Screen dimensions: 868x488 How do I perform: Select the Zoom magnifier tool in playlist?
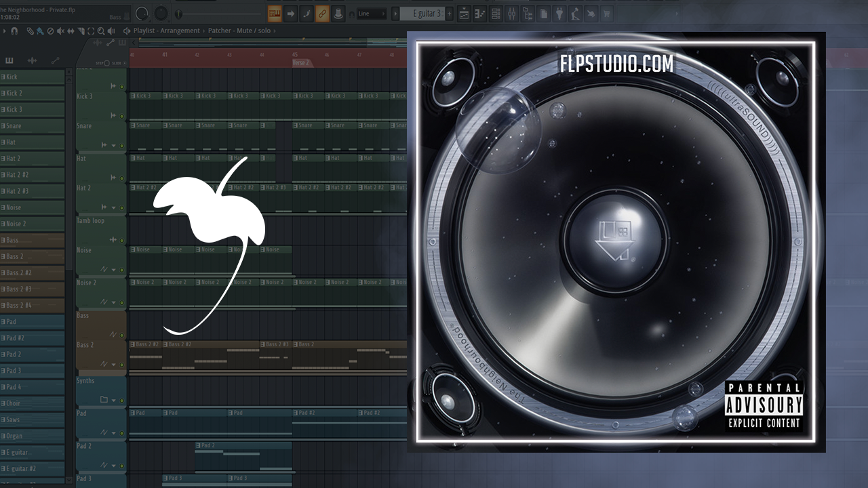[101, 31]
